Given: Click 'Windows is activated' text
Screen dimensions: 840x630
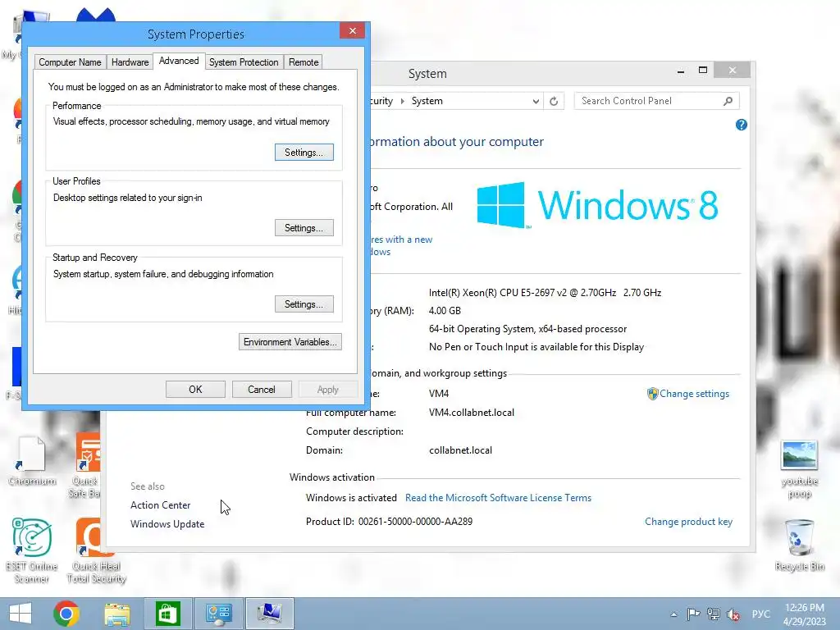Looking at the screenshot, I should tap(351, 498).
